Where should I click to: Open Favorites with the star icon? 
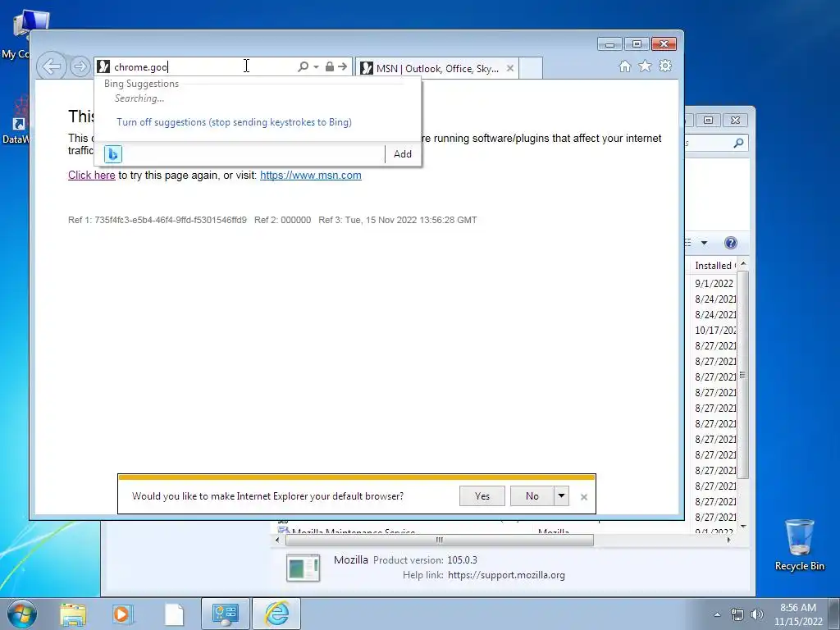pyautogui.click(x=645, y=66)
